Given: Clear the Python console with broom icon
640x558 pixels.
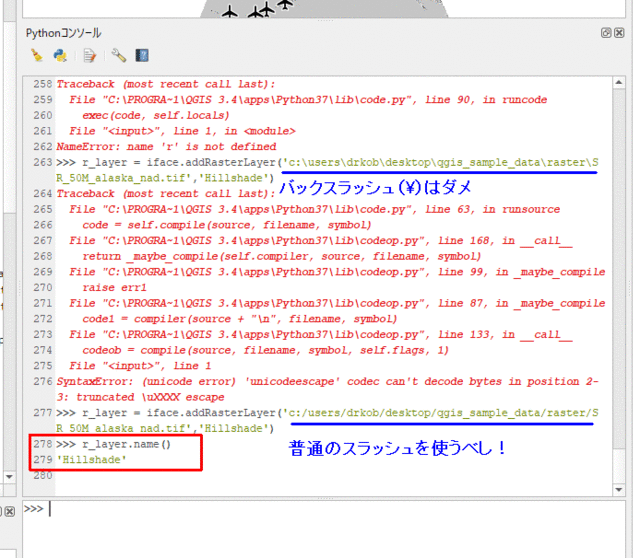Looking at the screenshot, I should pos(37,56).
